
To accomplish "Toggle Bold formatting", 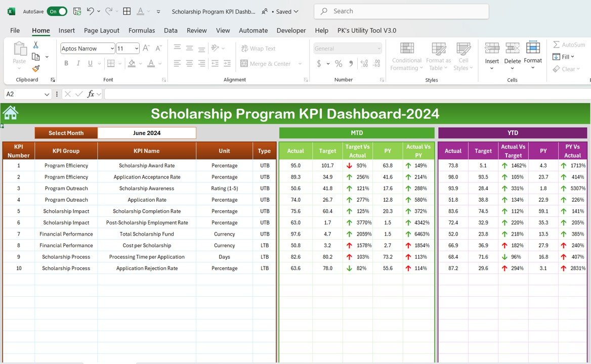I will coord(66,63).
